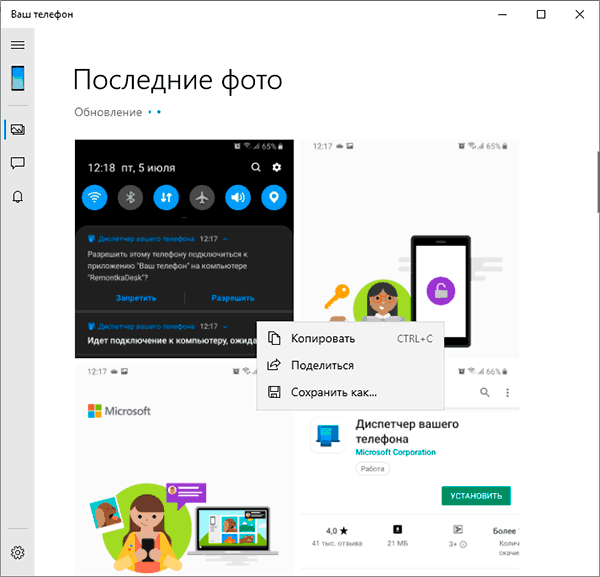Choose Копировать from the context menu

pos(323,339)
